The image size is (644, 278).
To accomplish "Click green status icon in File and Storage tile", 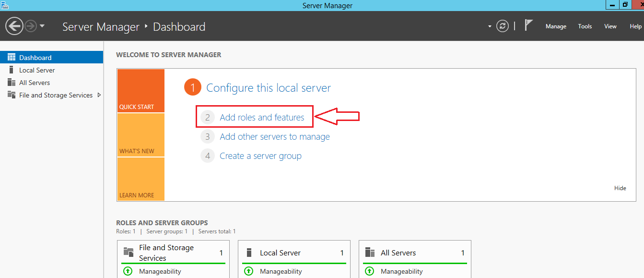I will click(128, 271).
